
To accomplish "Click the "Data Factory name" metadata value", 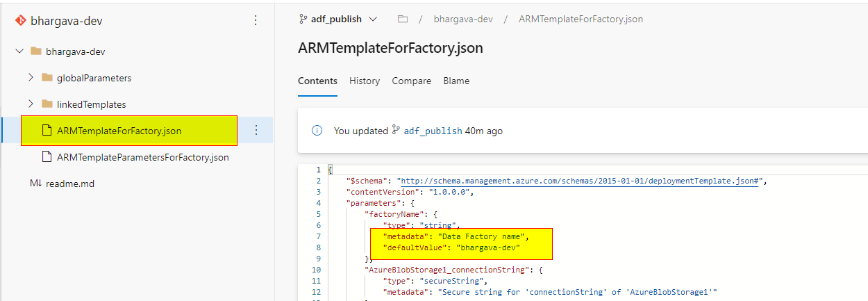I will point(483,236).
